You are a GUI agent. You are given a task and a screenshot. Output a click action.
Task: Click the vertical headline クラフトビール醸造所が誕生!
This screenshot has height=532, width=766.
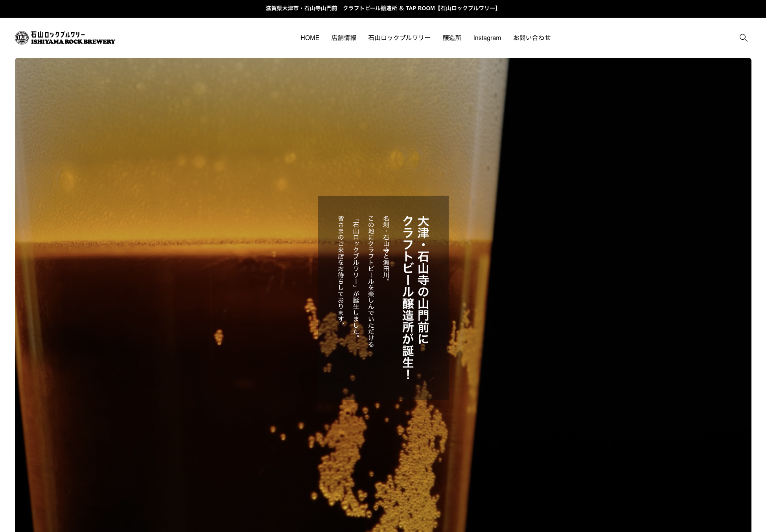pyautogui.click(x=408, y=297)
